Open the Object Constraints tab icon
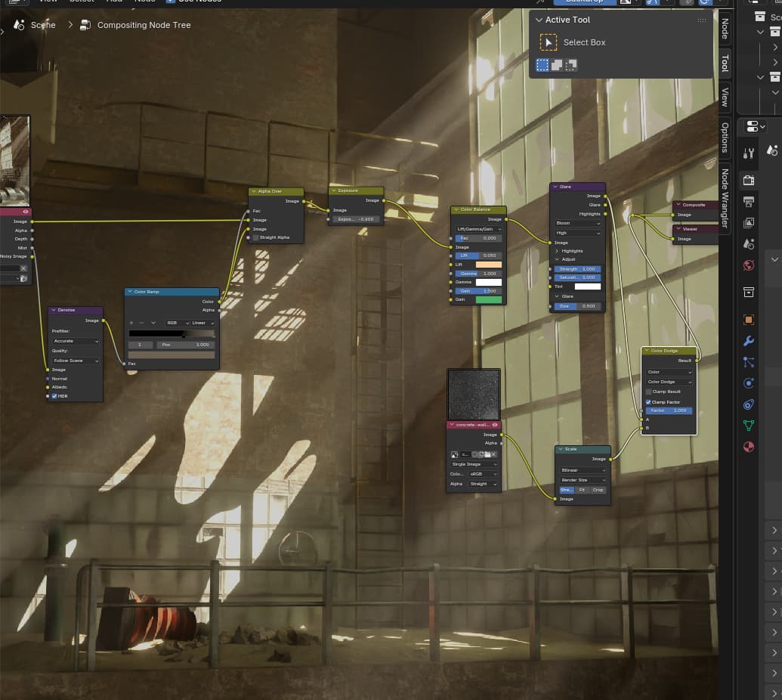Viewport: 782px width, 700px height. (x=748, y=404)
